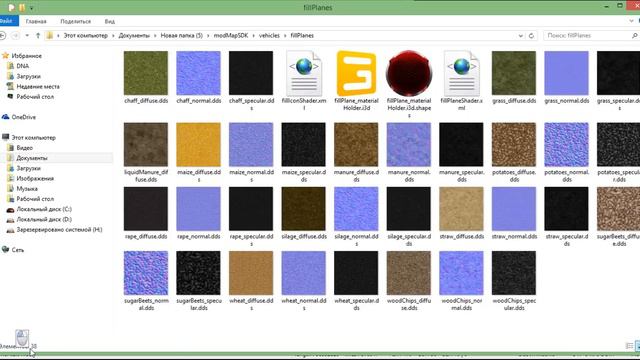Screen dimensions: 640x360
Task: Select the chaff_diffuse.dds file thumbnail
Action: coord(146,73)
